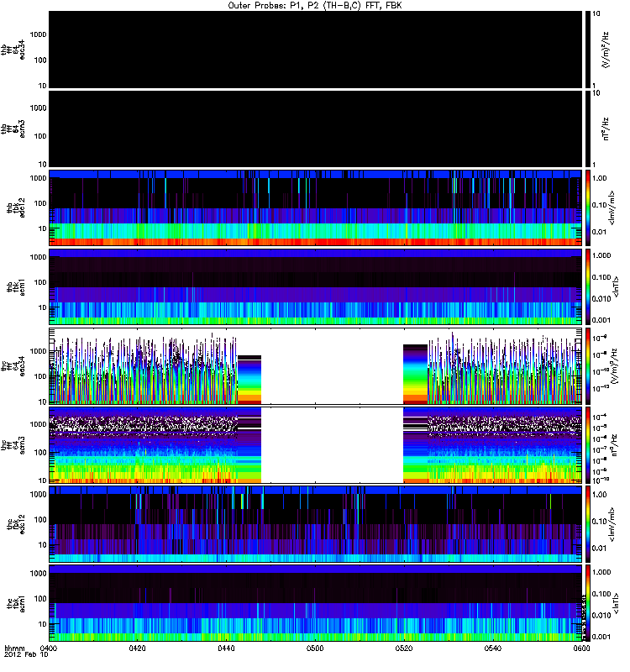Click the 0520 time axis label
Screen dimensions: 630x672
[404, 648]
